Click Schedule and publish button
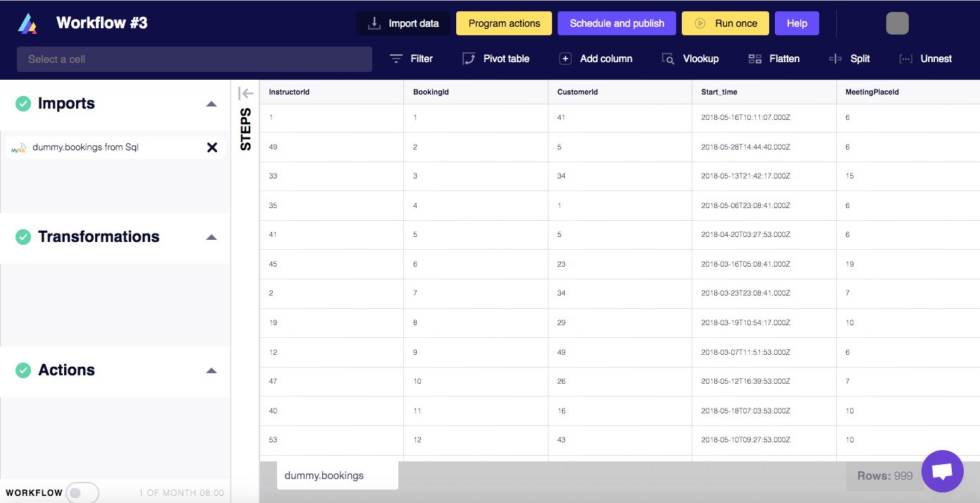 [617, 23]
